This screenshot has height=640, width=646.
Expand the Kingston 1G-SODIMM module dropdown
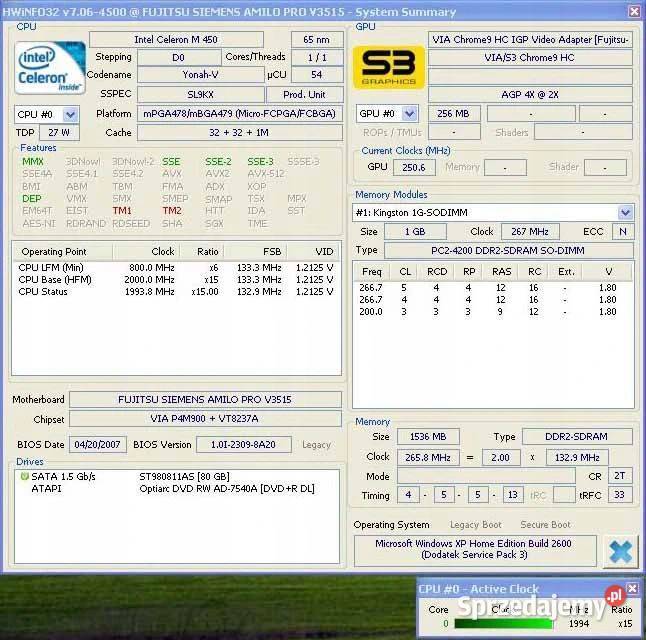click(x=625, y=212)
